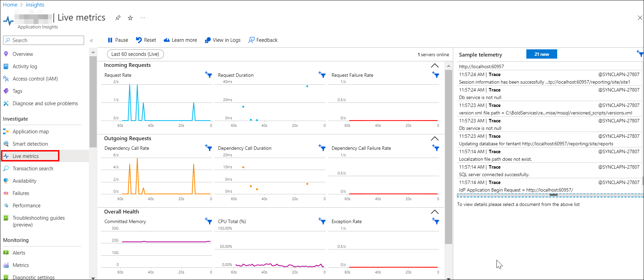Select trace 'Localization file path does not exist.'

(549, 155)
